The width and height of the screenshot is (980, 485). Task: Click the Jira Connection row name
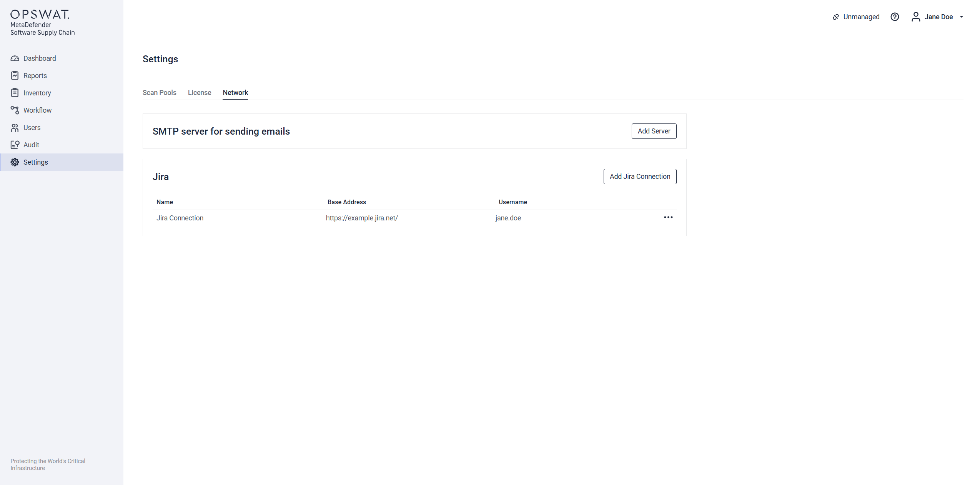180,218
